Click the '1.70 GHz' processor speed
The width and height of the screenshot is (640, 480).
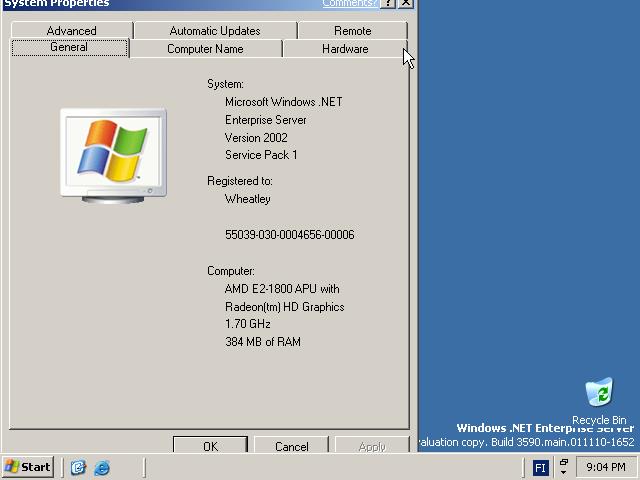click(x=247, y=324)
